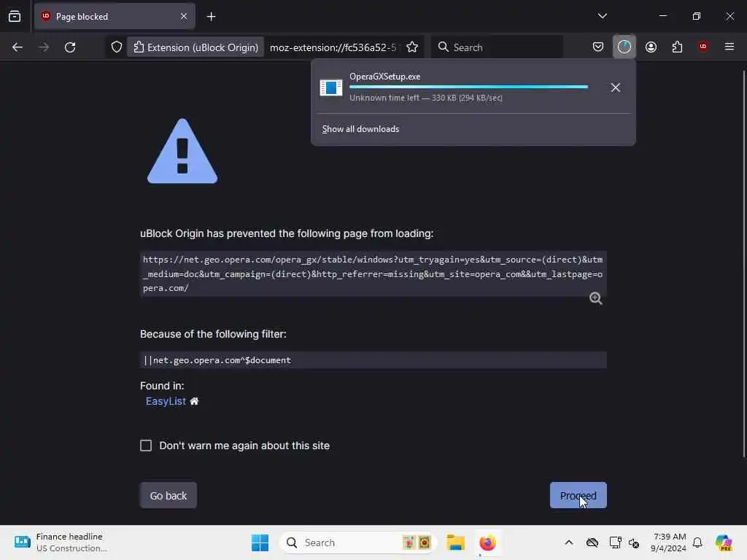Open File Explorer from the taskbar
This screenshot has width=747, height=560.
[455, 542]
